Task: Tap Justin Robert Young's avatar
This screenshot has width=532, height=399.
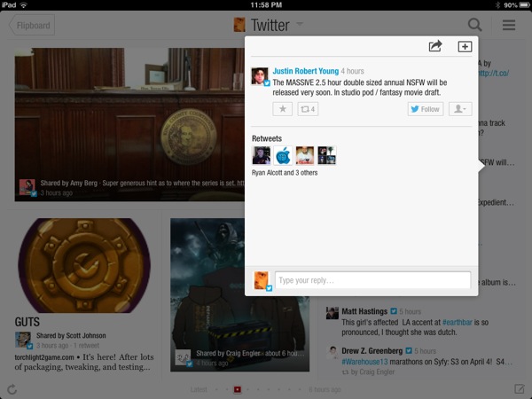Action: pyautogui.click(x=260, y=76)
